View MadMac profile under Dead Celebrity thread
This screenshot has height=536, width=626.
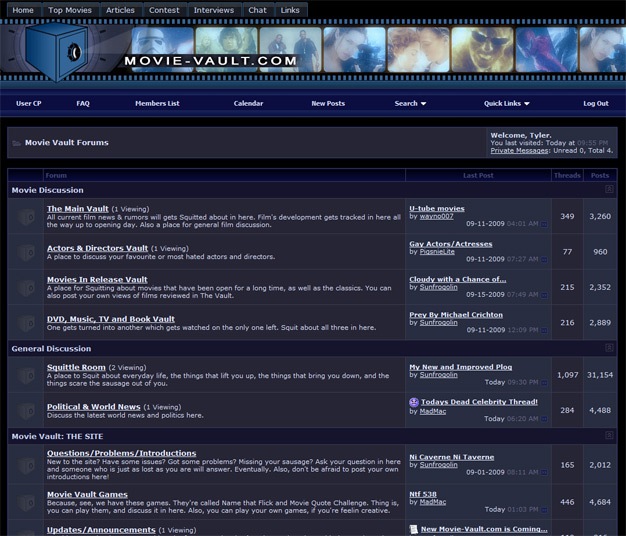coord(433,411)
